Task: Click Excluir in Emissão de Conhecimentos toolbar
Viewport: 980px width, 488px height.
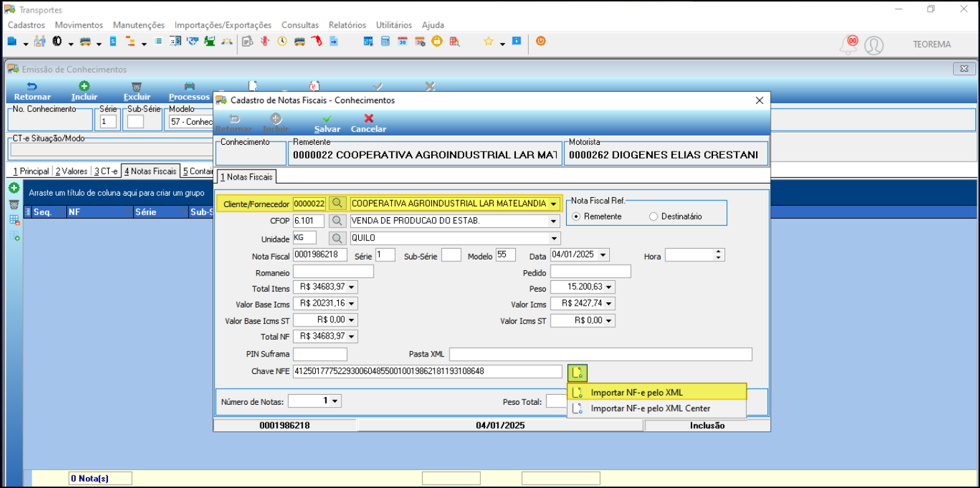Action: 137,92
